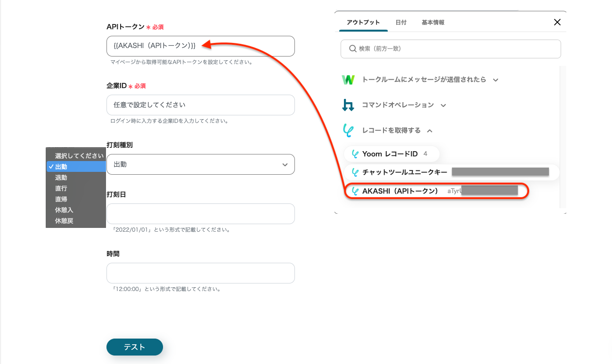Viewport: 612px width, 364px height.
Task: Select 退勤 in the dropdown list
Action: 76,178
